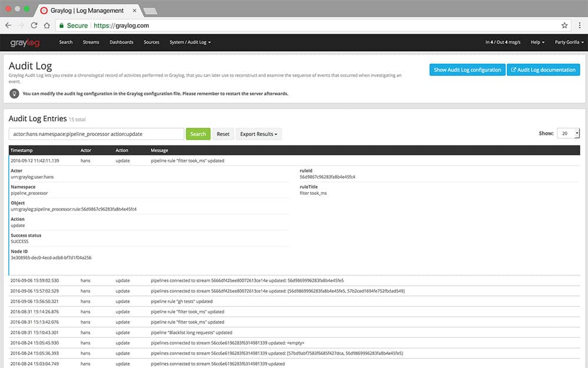Collapse the 2016-09-12 11:42:11.139 entry

[x=295, y=160]
